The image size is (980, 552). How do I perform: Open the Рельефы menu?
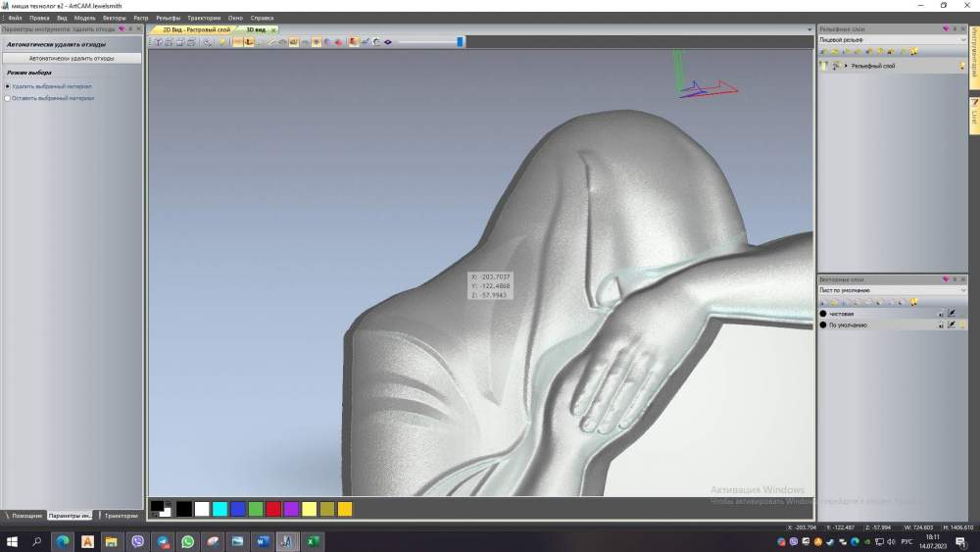(168, 18)
